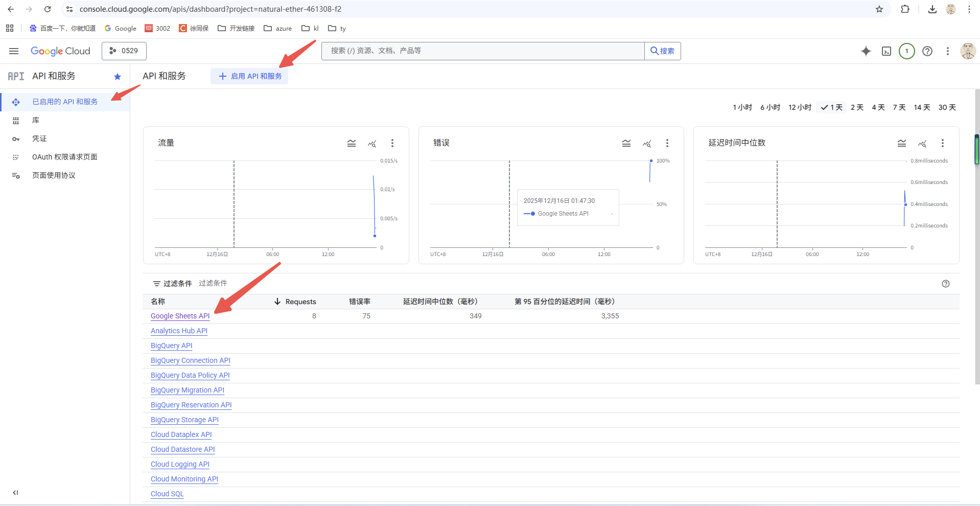Open the BigQuery Data Policy API link
The height and width of the screenshot is (506, 980).
click(190, 375)
